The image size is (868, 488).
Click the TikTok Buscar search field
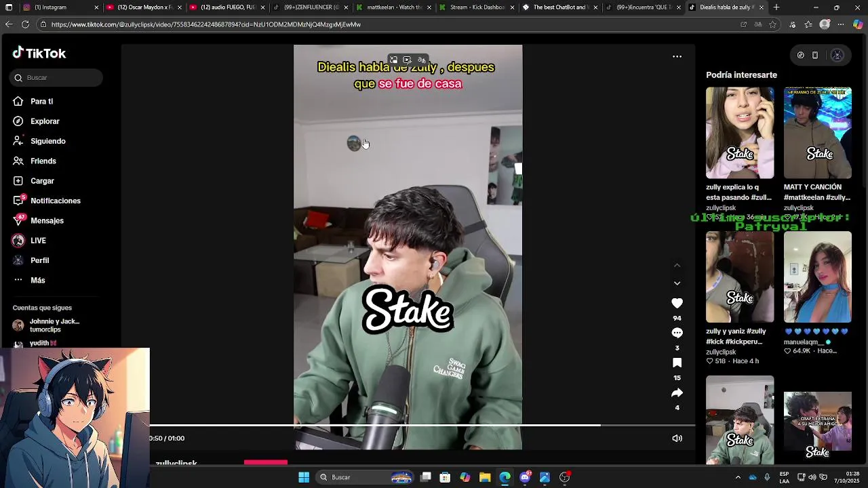pos(56,78)
